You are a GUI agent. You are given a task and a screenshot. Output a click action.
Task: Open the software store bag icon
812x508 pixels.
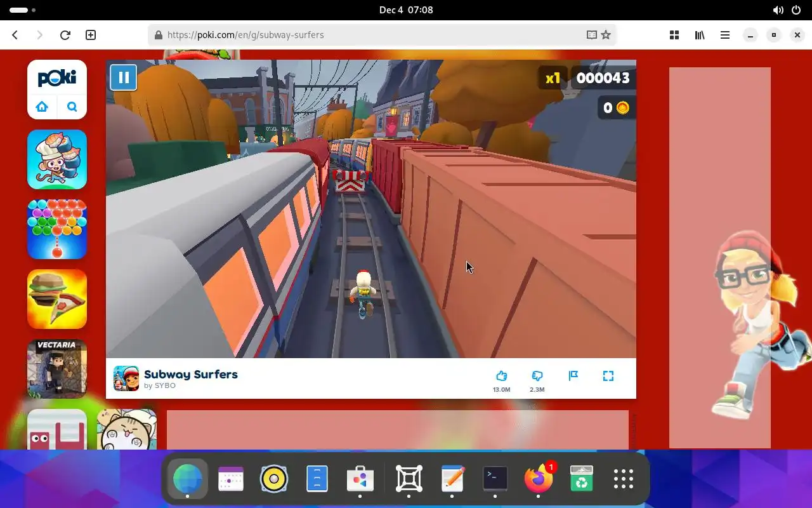360,479
